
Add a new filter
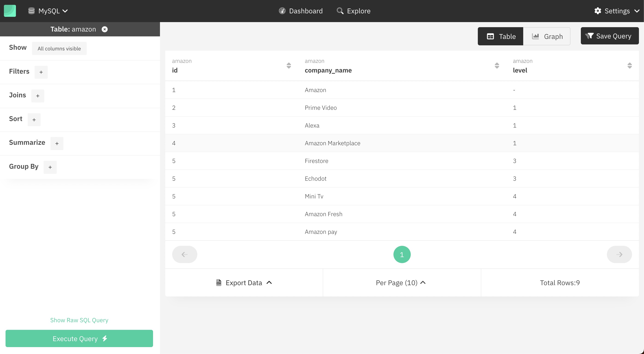[x=41, y=72]
